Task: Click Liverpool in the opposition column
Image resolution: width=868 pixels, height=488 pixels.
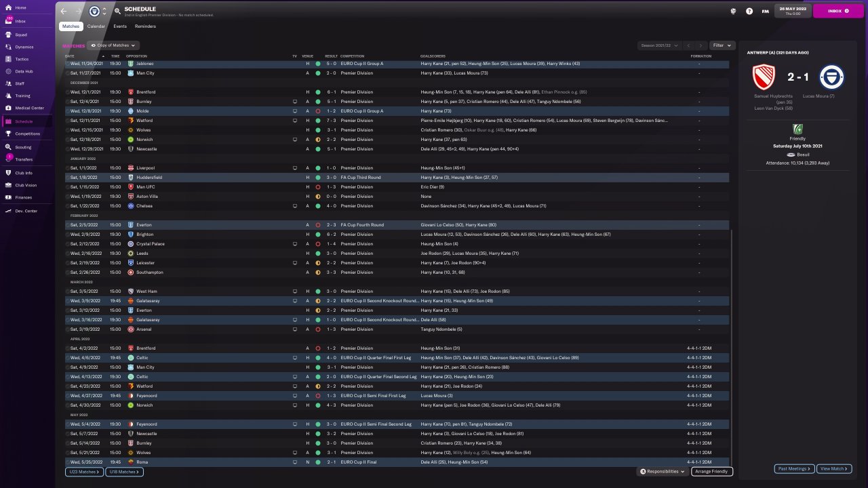Action: pos(145,168)
